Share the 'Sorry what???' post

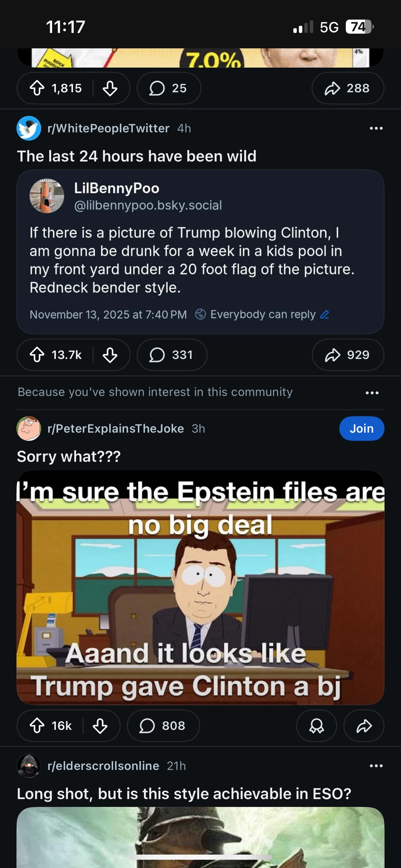tap(364, 726)
